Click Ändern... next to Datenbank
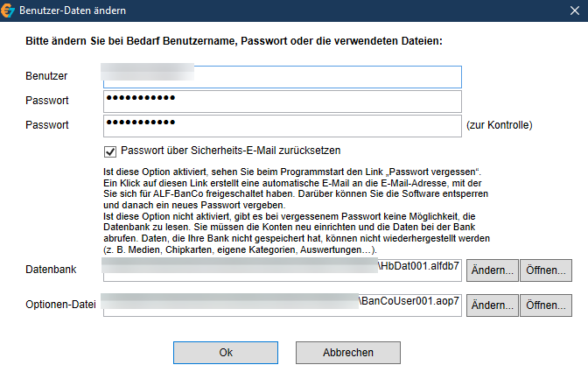588x372 pixels. click(x=493, y=270)
